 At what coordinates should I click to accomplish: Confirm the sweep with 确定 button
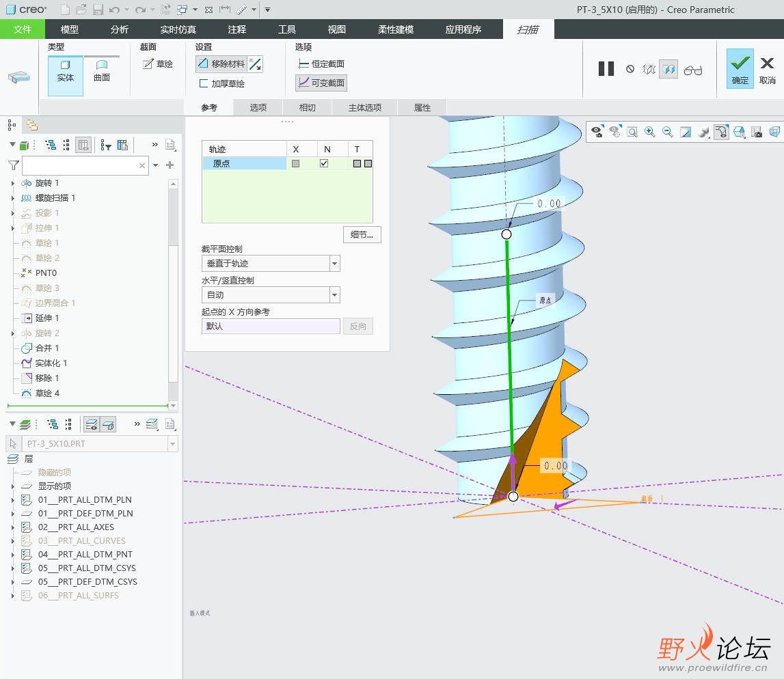click(740, 69)
